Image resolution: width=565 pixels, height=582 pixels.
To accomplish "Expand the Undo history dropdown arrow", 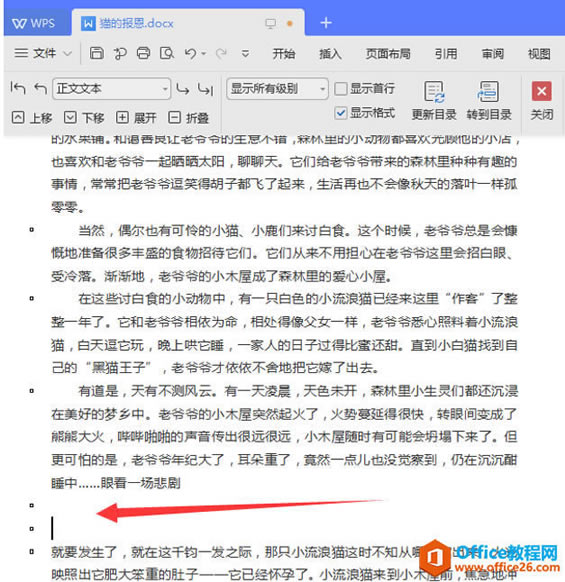I will pyautogui.click(x=203, y=54).
